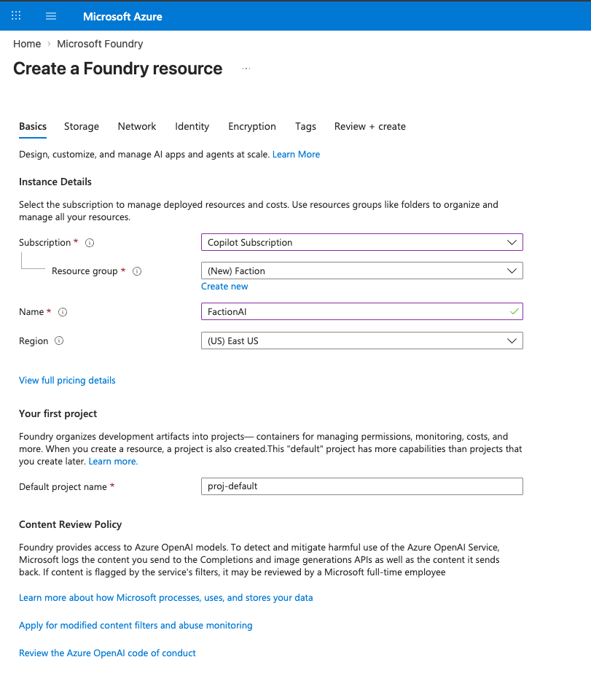Screen dimensions: 591x700
Task: Open the Azure portal apps grid icon
Action: pos(16,16)
